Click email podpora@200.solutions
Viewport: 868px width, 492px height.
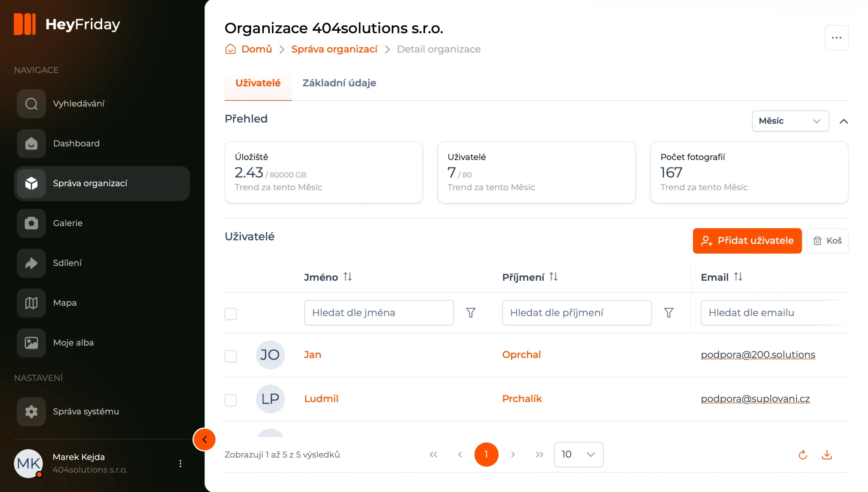point(758,355)
